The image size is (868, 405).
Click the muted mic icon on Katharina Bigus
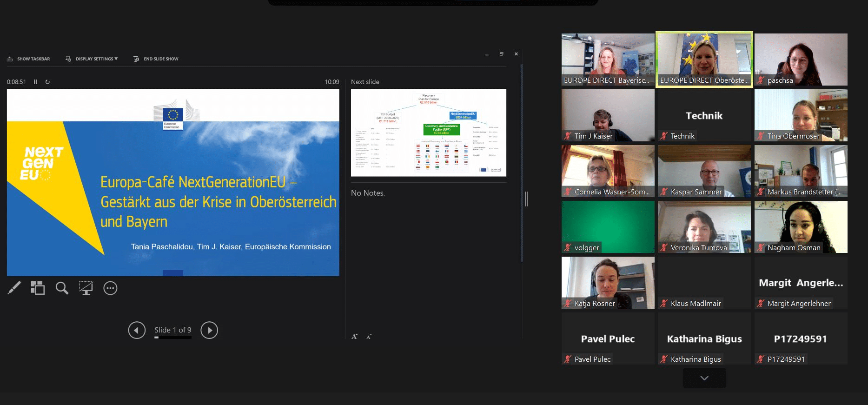[x=664, y=359]
